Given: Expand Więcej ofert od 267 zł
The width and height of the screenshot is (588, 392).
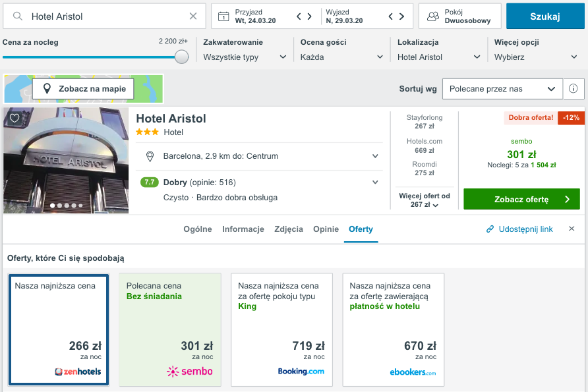Looking at the screenshot, I should pyautogui.click(x=425, y=200).
